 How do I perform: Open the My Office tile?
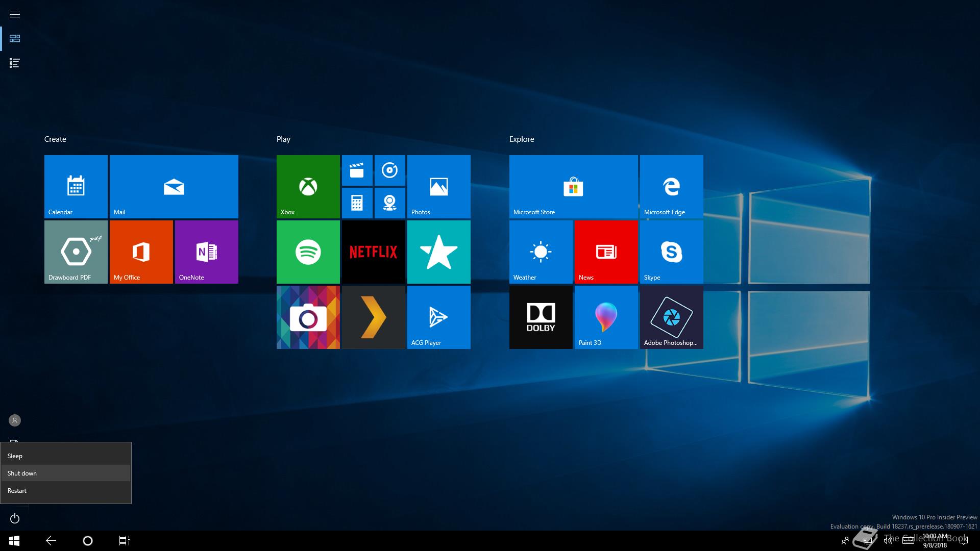[x=141, y=252]
